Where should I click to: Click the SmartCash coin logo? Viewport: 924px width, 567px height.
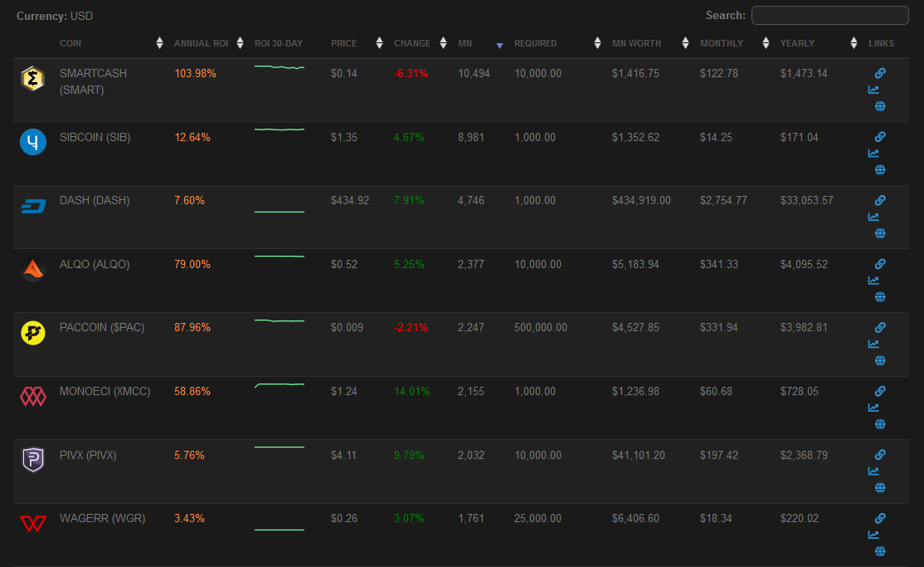point(33,79)
